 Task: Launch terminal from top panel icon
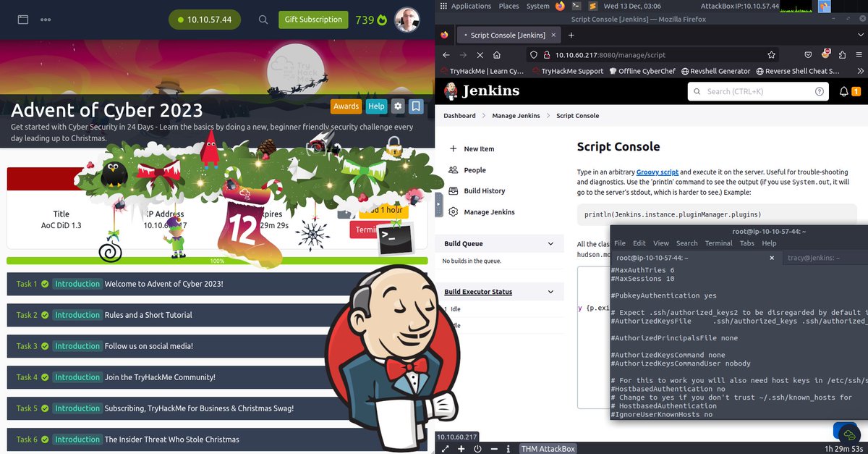click(575, 6)
